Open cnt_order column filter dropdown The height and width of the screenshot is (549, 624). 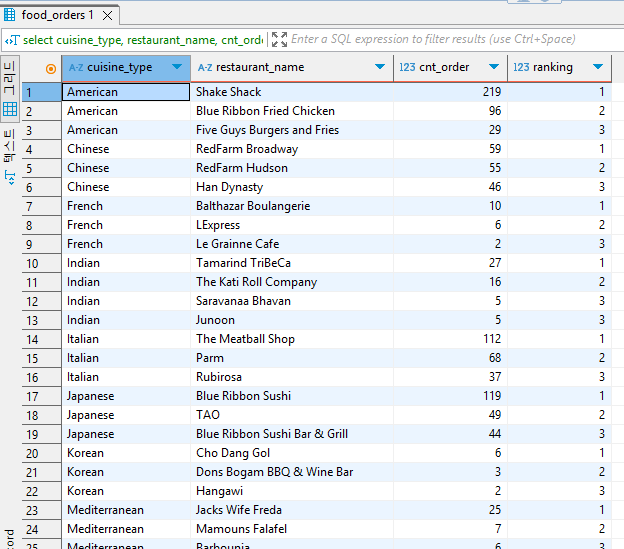pos(493,66)
